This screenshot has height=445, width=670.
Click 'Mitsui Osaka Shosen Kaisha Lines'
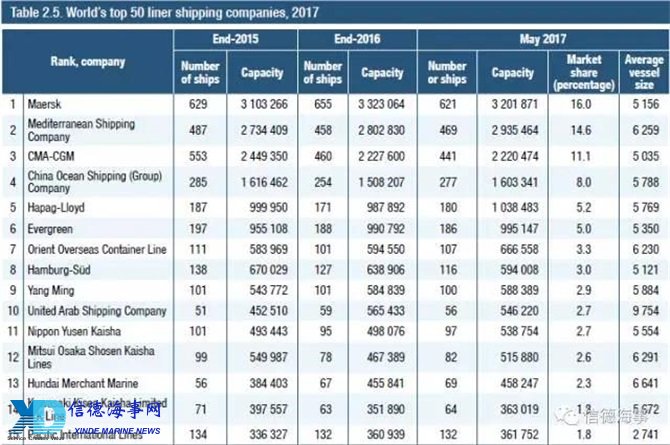pos(91,357)
